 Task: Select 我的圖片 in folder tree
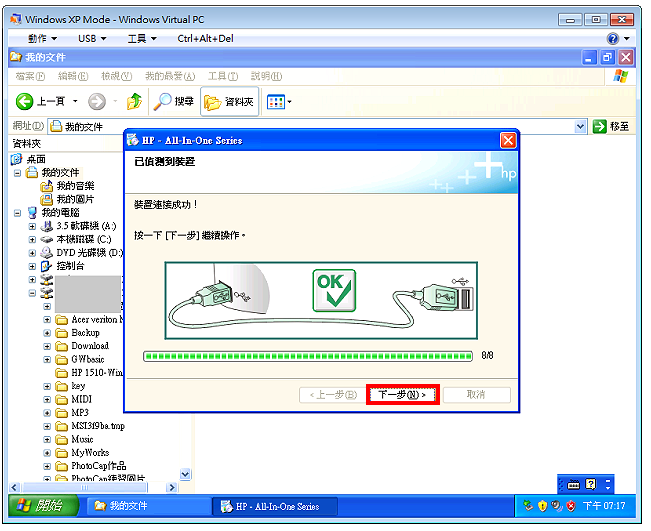pos(75,199)
